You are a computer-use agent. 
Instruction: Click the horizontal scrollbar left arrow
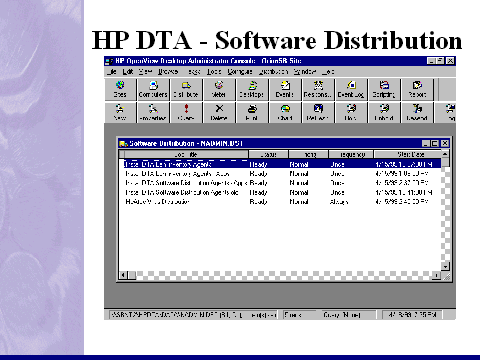[x=123, y=275]
